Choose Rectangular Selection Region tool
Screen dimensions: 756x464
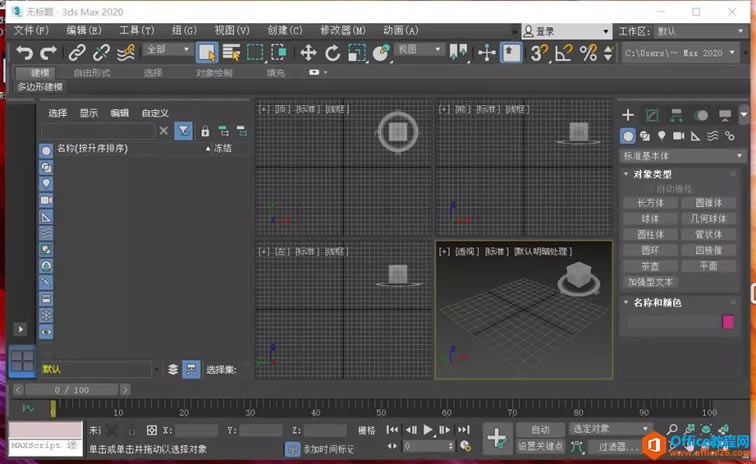click(x=255, y=52)
